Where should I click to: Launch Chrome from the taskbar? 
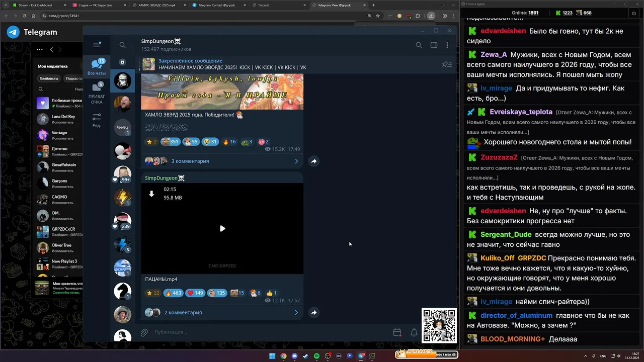click(283, 356)
